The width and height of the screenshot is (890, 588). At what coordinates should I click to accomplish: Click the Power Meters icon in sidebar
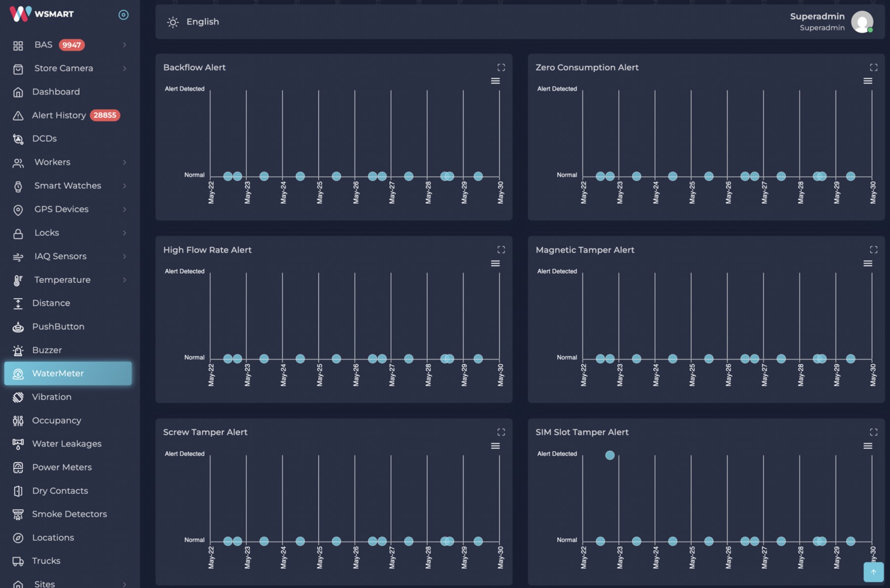click(x=18, y=467)
